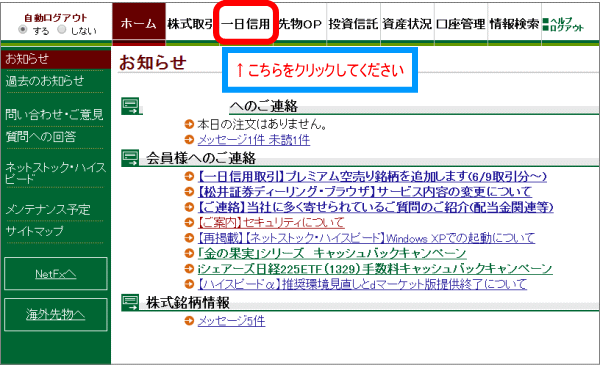Open the 一日信用取引 プレミアム空売り銘柄 notice
600x365 pixels.
372,176
